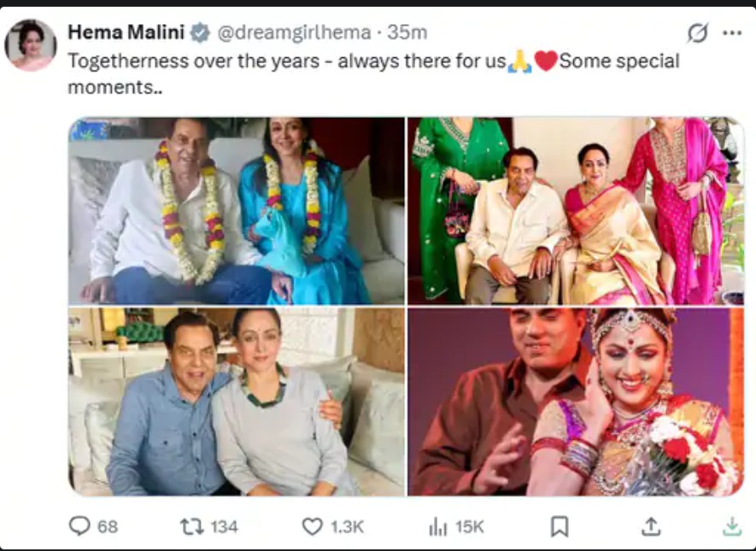Open the round profile avatar picture
The height and width of the screenshot is (551, 756).
click(31, 44)
